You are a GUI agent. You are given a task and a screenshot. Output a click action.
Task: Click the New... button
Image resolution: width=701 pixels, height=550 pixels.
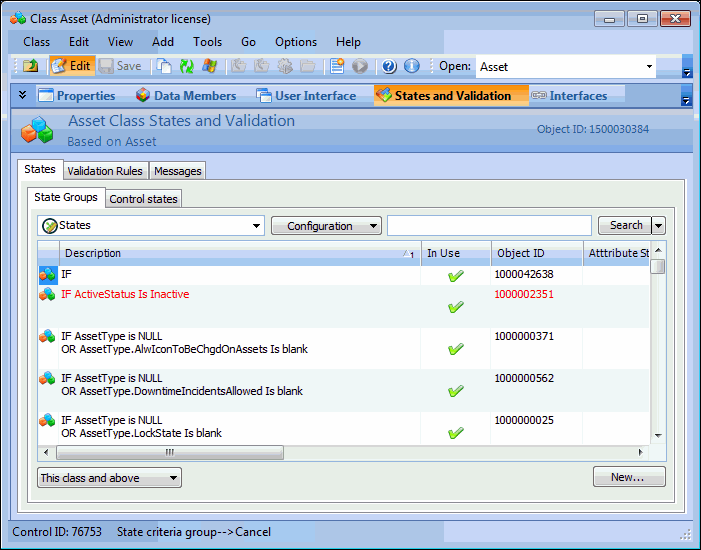tap(628, 477)
